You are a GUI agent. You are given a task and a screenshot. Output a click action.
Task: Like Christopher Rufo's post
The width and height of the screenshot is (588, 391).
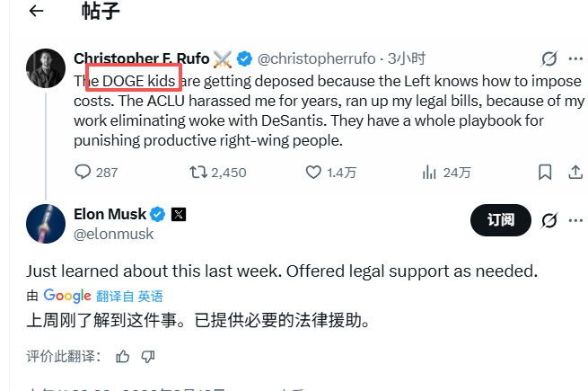pyautogui.click(x=313, y=172)
